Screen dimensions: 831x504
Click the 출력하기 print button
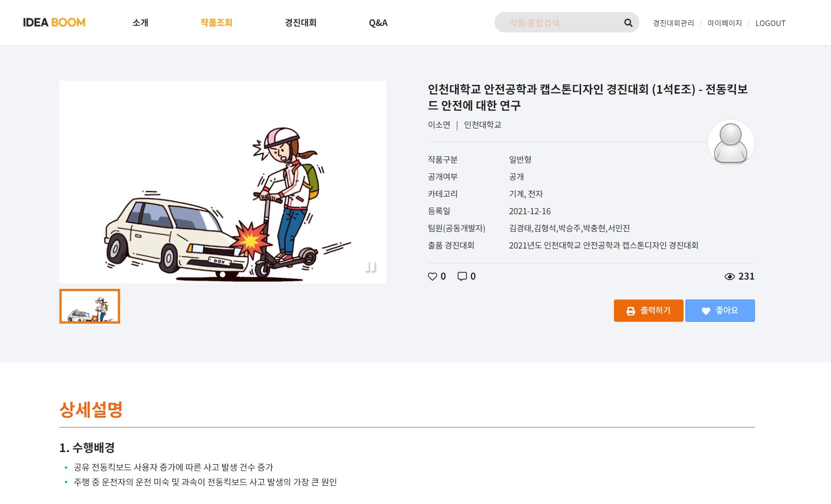[x=648, y=311]
